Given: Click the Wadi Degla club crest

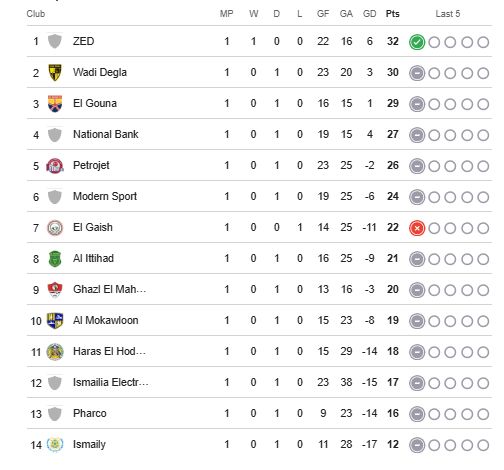Looking at the screenshot, I should (x=55, y=72).
